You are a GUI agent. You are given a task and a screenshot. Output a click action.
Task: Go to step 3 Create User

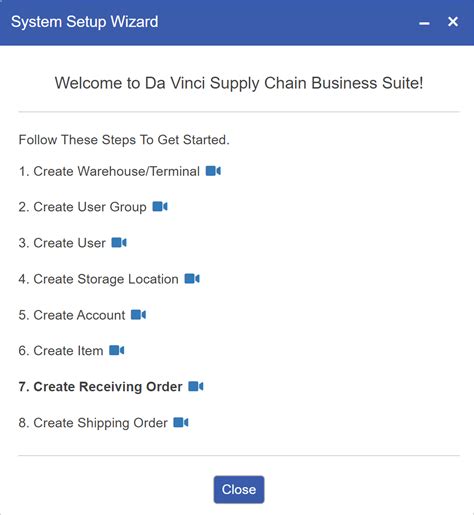pyautogui.click(x=62, y=243)
